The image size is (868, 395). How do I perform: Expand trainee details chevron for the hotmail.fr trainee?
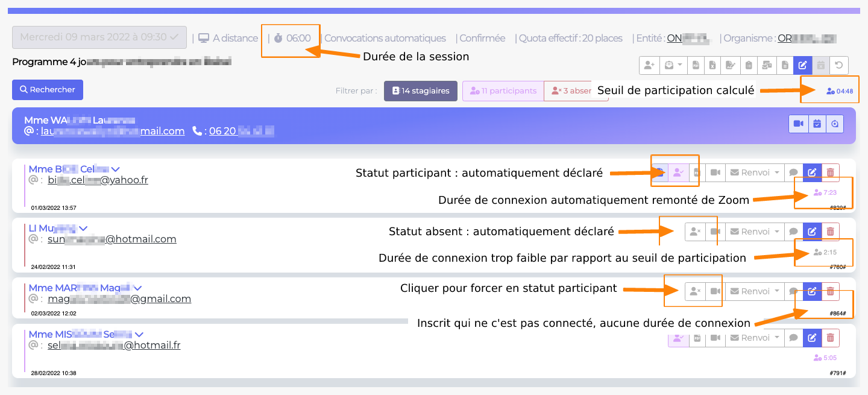point(139,334)
